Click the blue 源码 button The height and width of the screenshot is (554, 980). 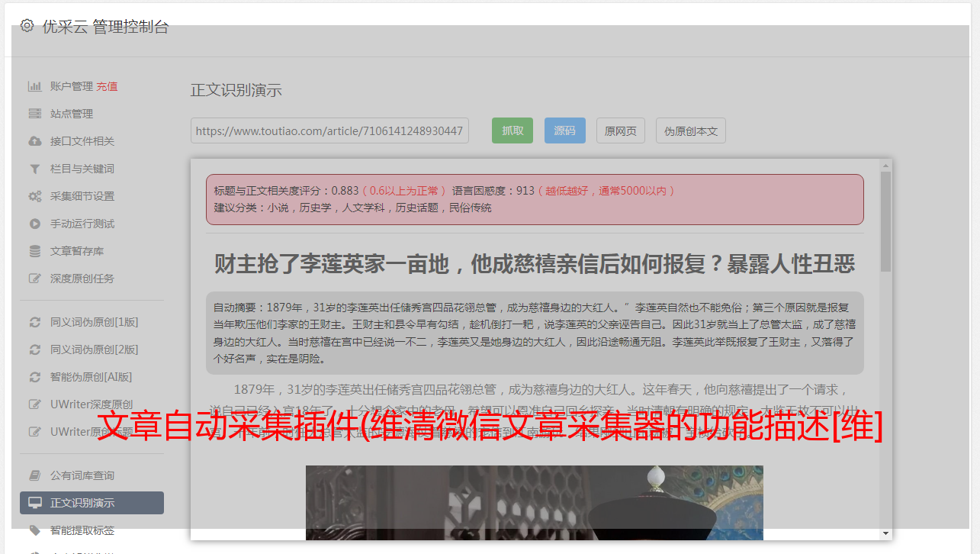pyautogui.click(x=565, y=130)
